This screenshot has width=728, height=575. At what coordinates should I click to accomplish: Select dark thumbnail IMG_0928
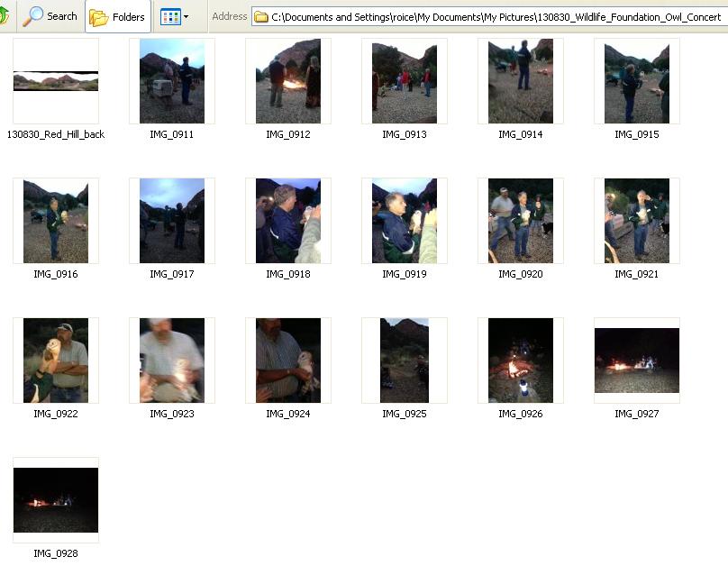pos(56,500)
